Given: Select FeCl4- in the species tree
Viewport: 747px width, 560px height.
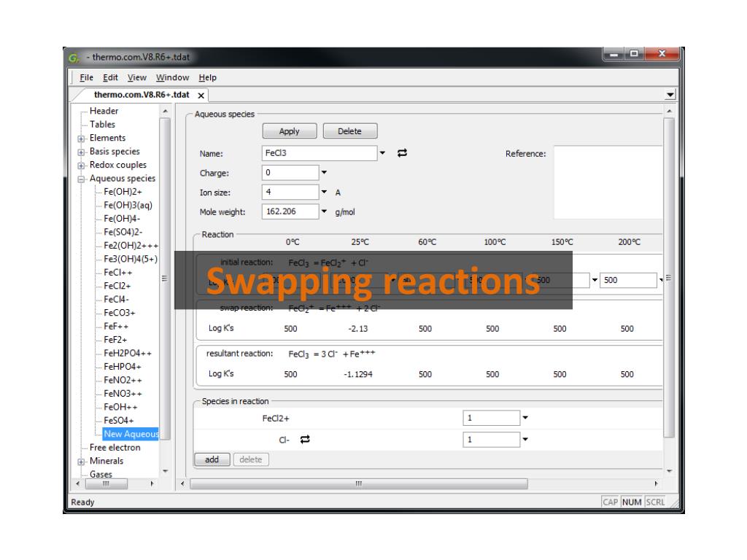Looking at the screenshot, I should click(x=116, y=299).
